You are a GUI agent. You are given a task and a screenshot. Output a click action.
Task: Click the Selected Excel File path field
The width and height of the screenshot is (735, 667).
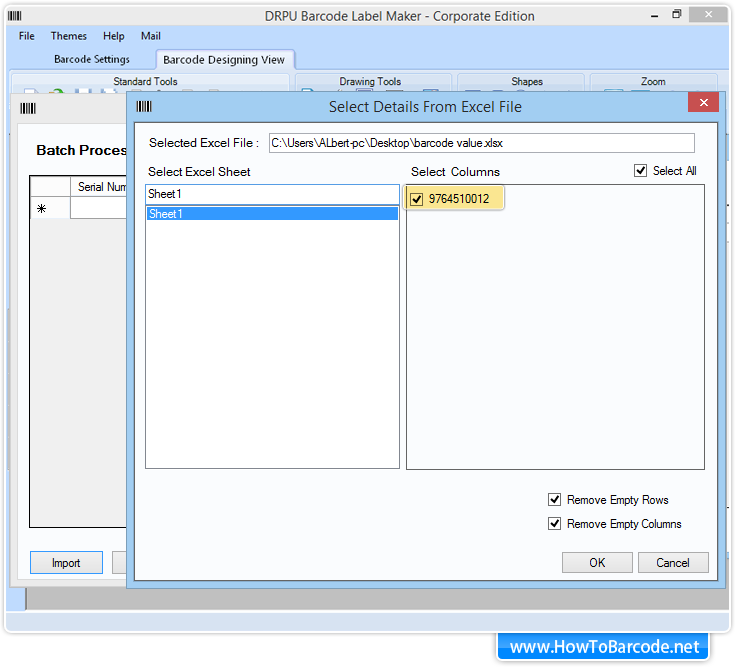(x=481, y=143)
